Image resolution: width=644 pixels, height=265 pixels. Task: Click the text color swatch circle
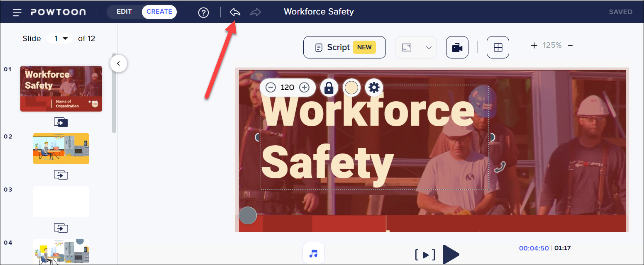[x=351, y=88]
